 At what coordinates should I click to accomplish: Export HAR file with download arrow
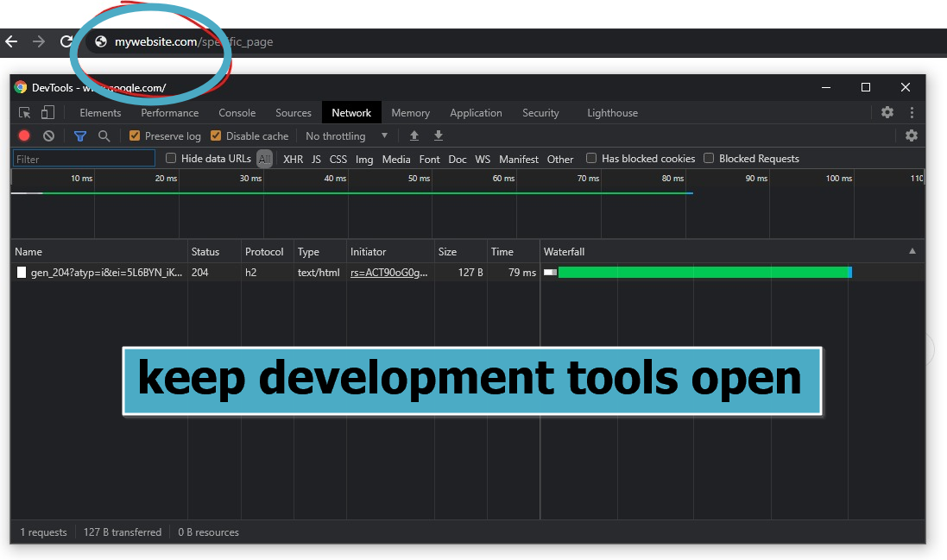tap(439, 135)
